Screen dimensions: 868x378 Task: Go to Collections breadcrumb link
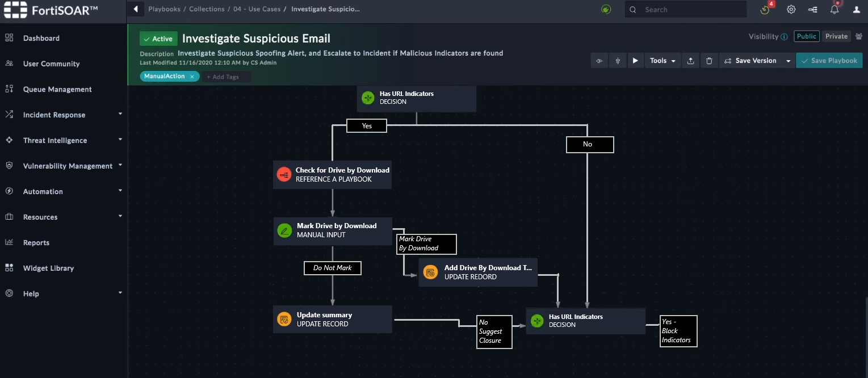pos(207,9)
